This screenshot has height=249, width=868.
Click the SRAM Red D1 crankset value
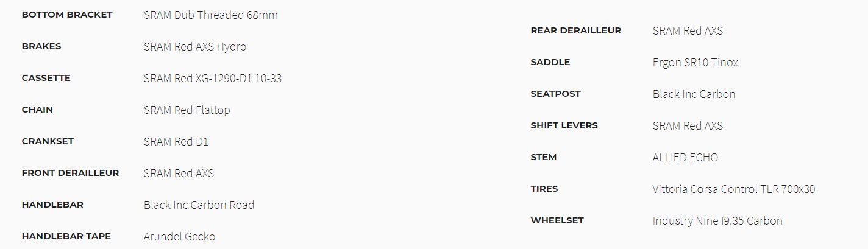[x=176, y=142]
